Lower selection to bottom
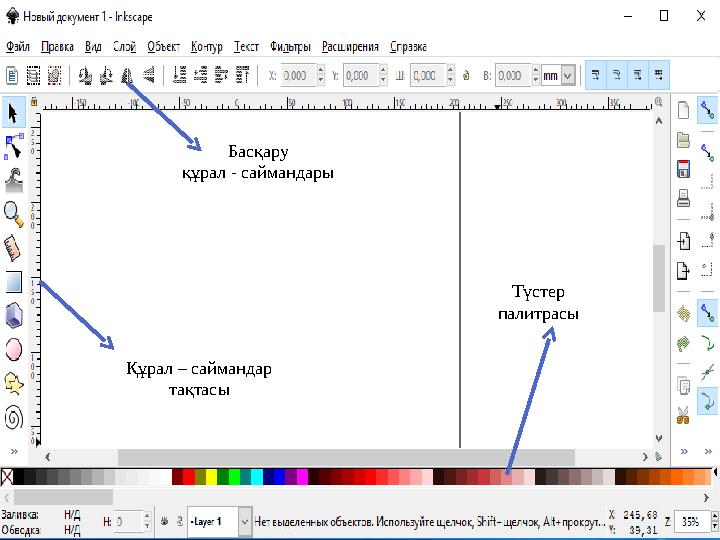Image resolution: width=720 pixels, height=540 pixels. (x=180, y=75)
